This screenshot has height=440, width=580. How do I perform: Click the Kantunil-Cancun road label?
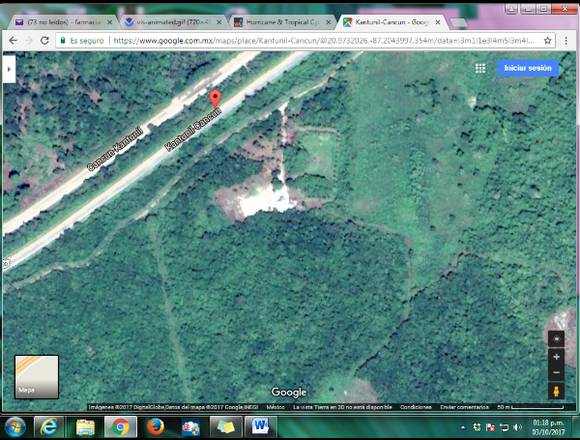[193, 129]
